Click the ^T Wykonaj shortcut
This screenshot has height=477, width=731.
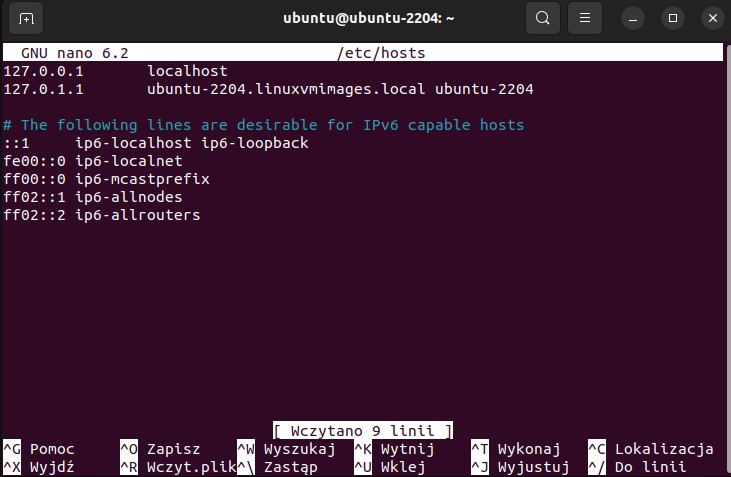[516, 449]
